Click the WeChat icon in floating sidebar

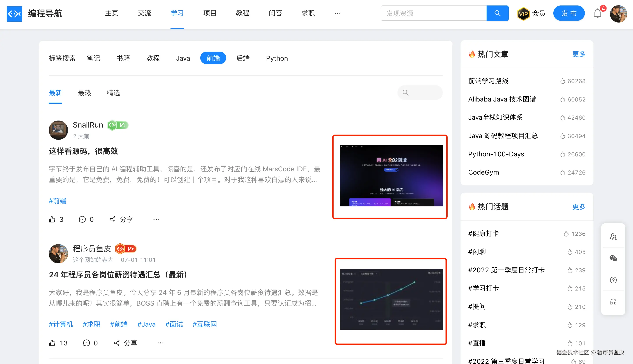pyautogui.click(x=613, y=258)
